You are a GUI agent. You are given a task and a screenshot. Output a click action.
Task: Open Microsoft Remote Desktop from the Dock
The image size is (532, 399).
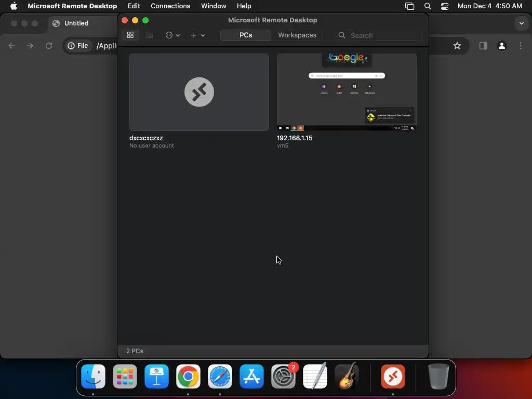pos(393,376)
